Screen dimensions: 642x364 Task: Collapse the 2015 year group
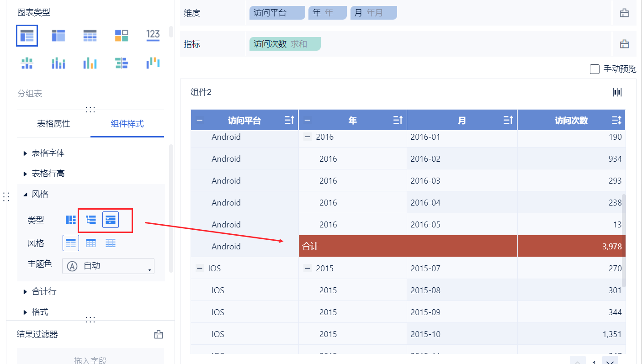click(308, 269)
